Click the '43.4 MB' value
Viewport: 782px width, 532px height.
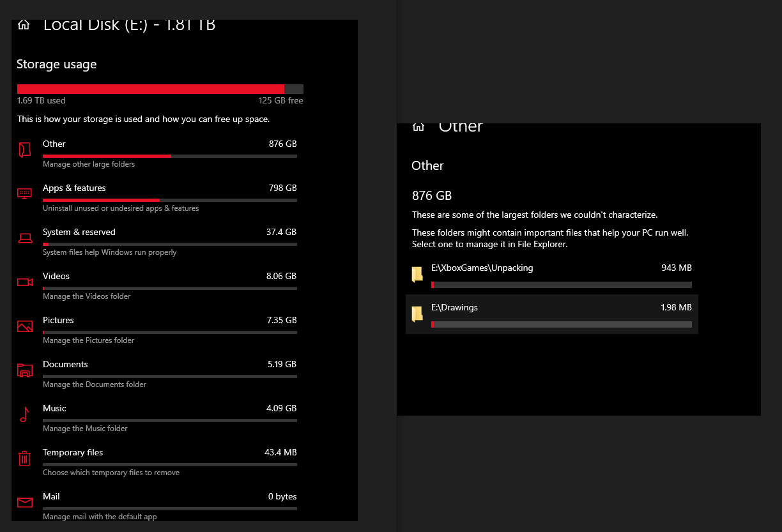[280, 453]
